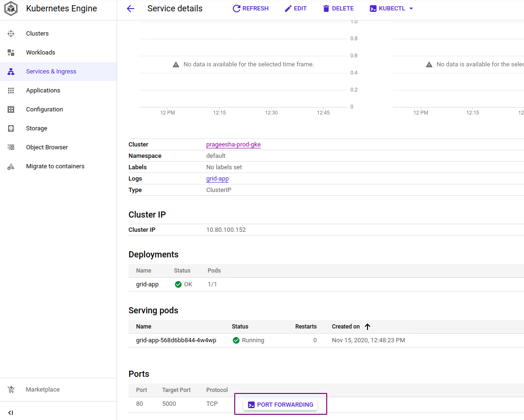Viewport: 524px width, 420px height.
Task: Open the prageesha-prod-gke cluster link
Action: click(233, 145)
